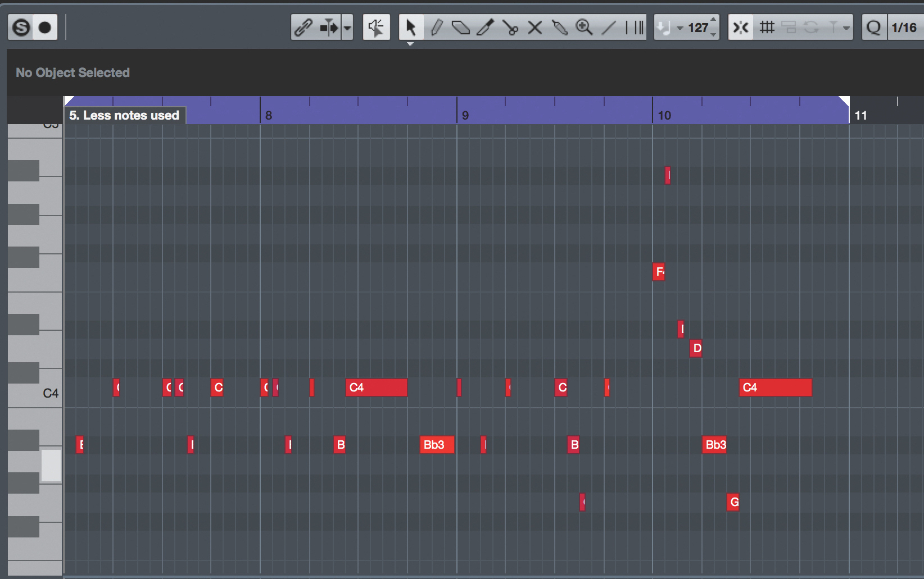This screenshot has width=924, height=579.
Task: Toggle Snap on/off icon
Action: (741, 27)
